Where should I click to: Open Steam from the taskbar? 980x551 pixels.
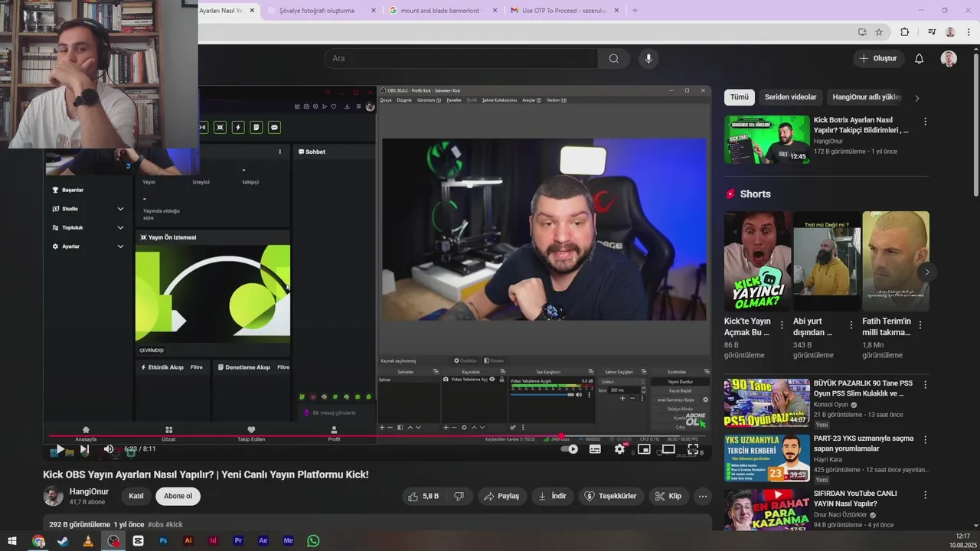63,540
